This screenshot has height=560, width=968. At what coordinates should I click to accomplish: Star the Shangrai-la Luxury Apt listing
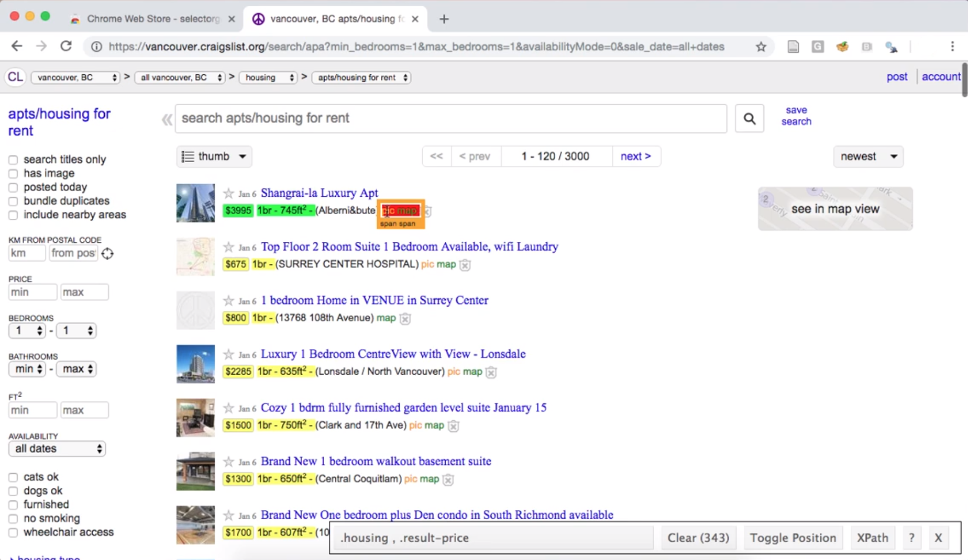point(228,193)
